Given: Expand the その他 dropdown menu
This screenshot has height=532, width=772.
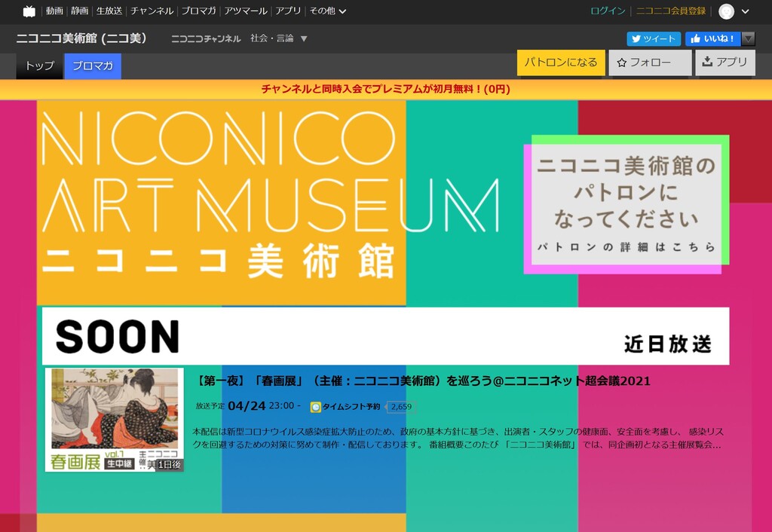Looking at the screenshot, I should coord(327,11).
